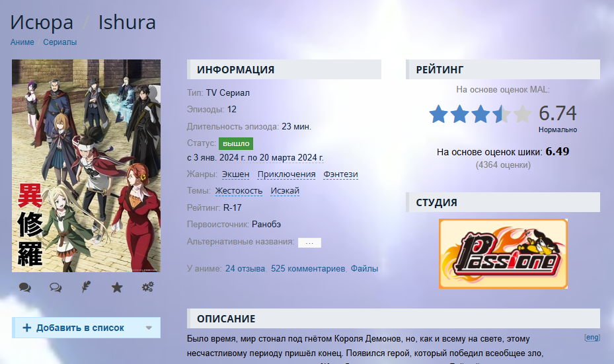614x364 pixels.
Task: Click the airing dates с 3 янв. 2024 text
Action: pyautogui.click(x=255, y=158)
